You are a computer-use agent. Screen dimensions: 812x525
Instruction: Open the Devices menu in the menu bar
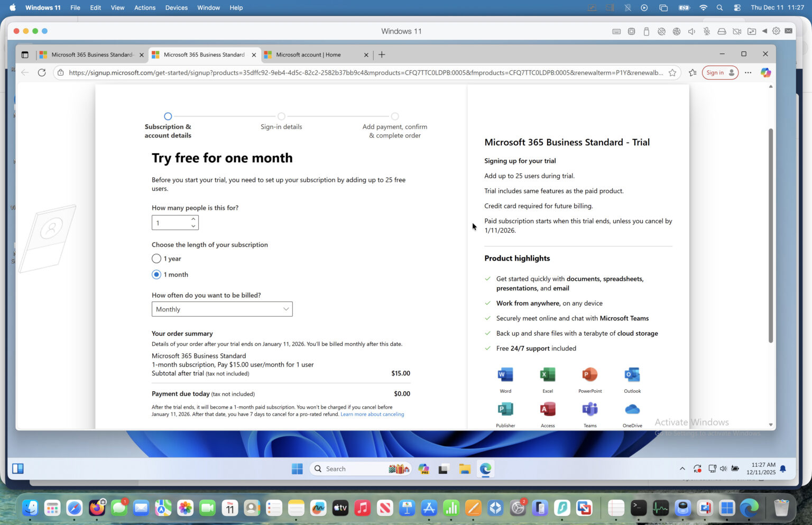tap(176, 7)
